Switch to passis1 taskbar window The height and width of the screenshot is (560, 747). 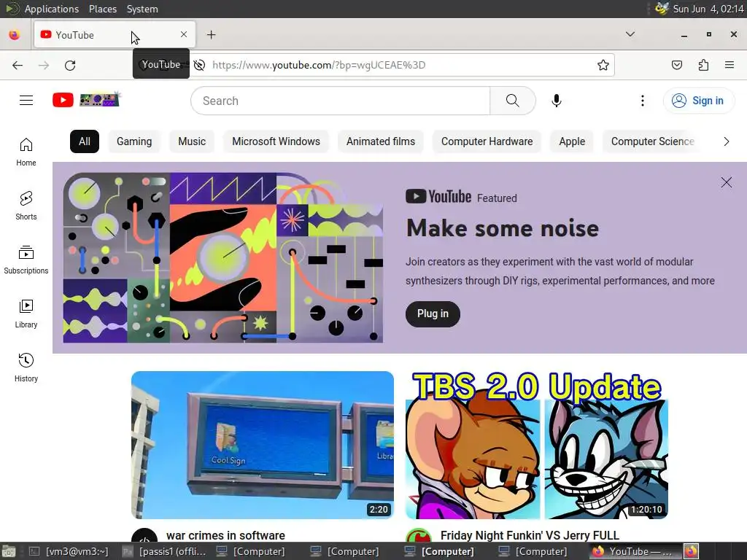point(165,551)
